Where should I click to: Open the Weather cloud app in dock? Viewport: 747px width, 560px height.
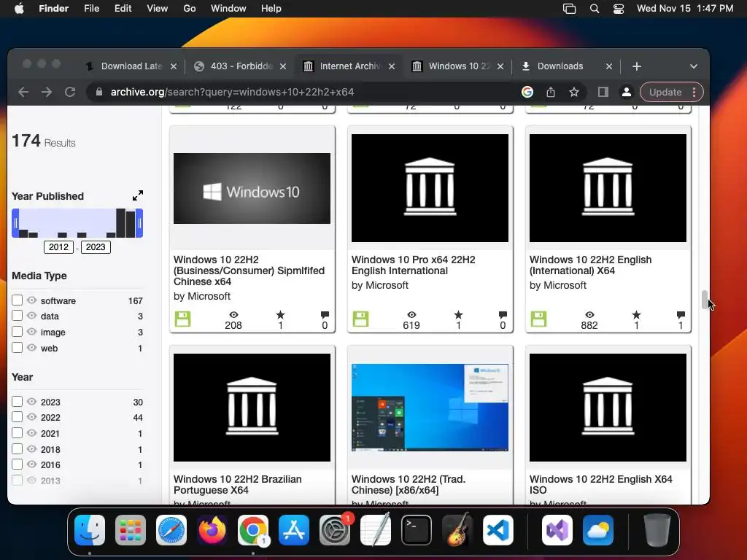click(x=598, y=530)
